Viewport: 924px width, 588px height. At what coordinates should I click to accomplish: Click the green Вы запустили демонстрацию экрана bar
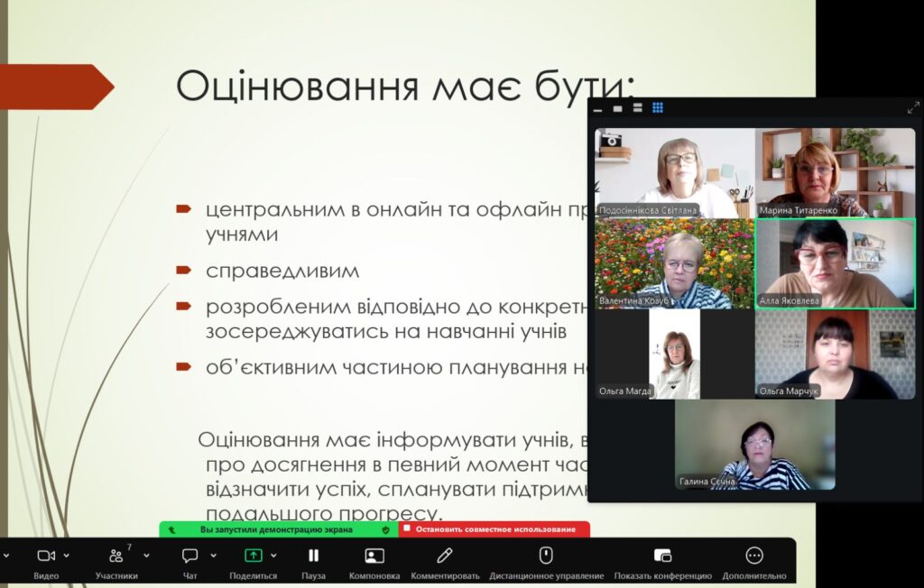[x=279, y=529]
